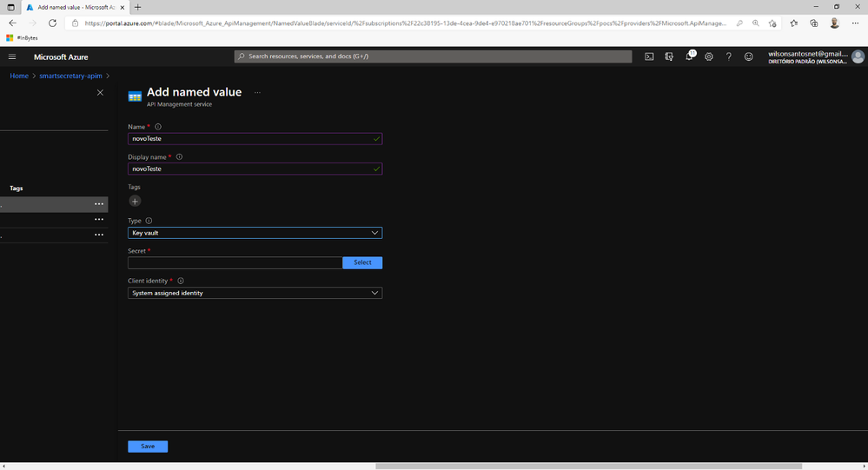This screenshot has height=470, width=868.
Task: Click the Display name info icon
Action: click(x=179, y=156)
